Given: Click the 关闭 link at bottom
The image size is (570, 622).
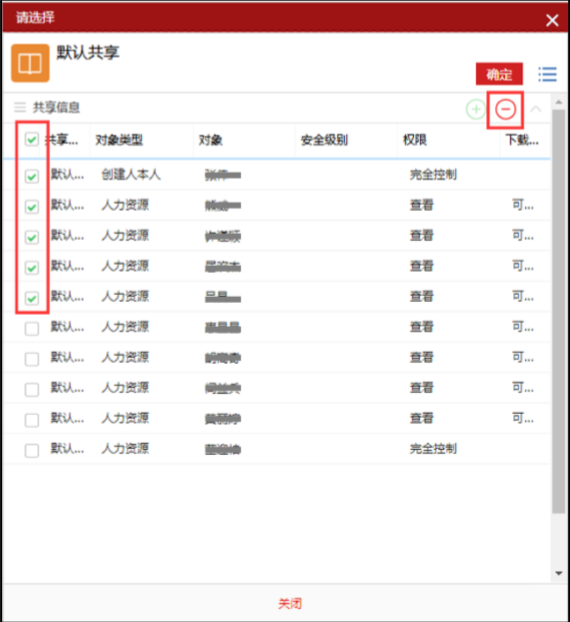Looking at the screenshot, I should pyautogui.click(x=290, y=603).
